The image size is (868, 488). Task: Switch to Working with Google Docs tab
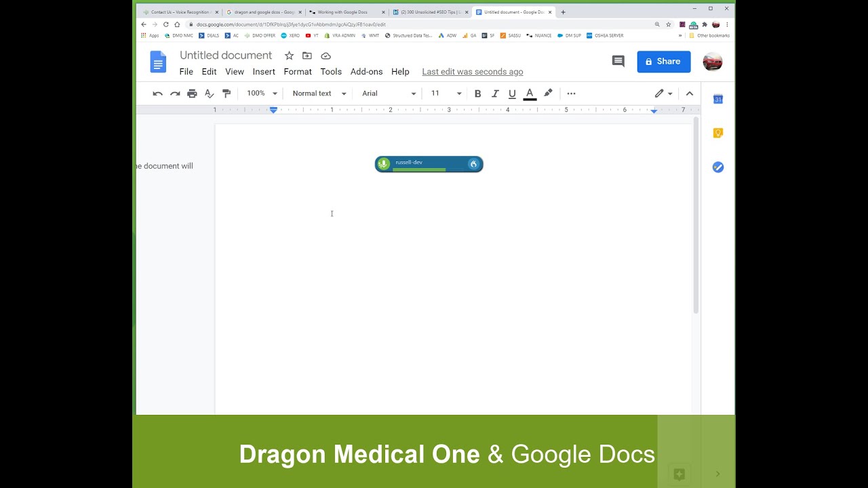click(347, 12)
